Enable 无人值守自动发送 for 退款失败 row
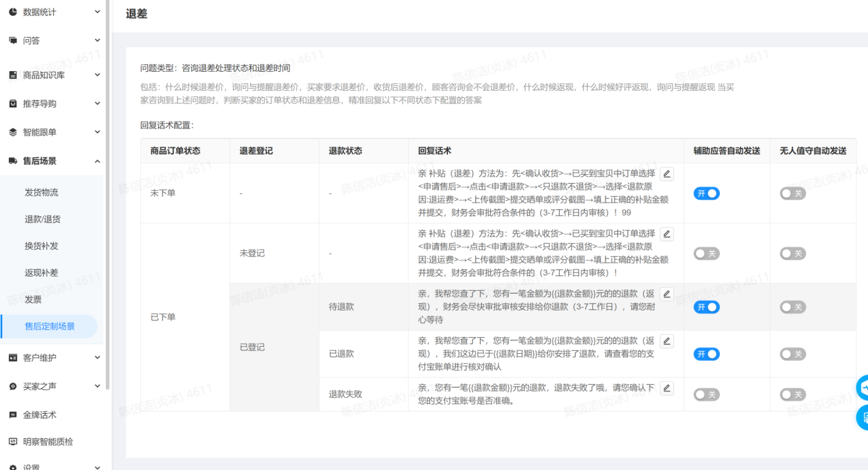This screenshot has width=868, height=470. 793,395
